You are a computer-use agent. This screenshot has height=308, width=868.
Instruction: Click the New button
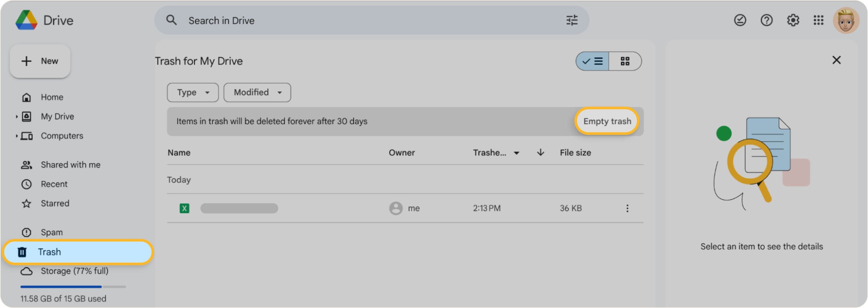coord(40,61)
